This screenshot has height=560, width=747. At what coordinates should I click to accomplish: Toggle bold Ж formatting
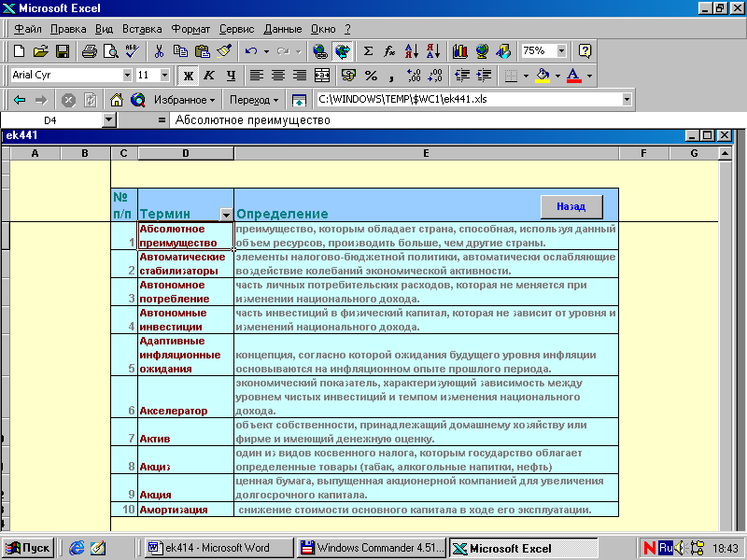point(189,76)
